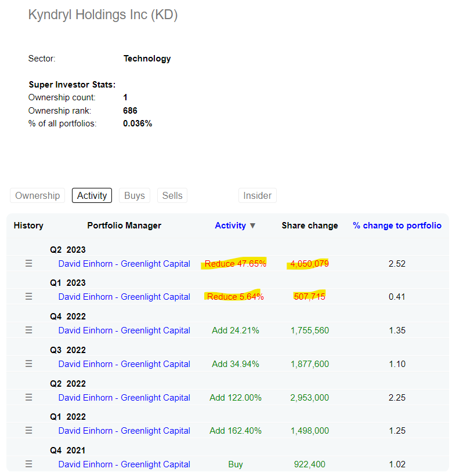Click the 'Portfolio Manager' column header

[x=124, y=226]
